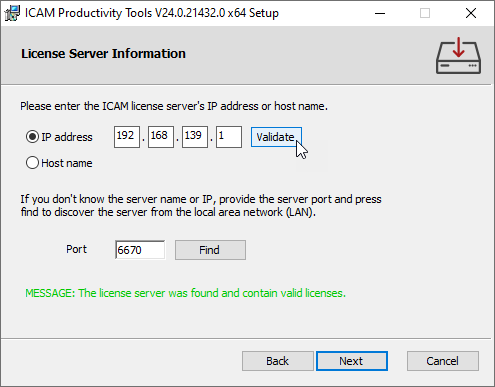
Task: Click the first IP octet field 192
Action: click(127, 137)
